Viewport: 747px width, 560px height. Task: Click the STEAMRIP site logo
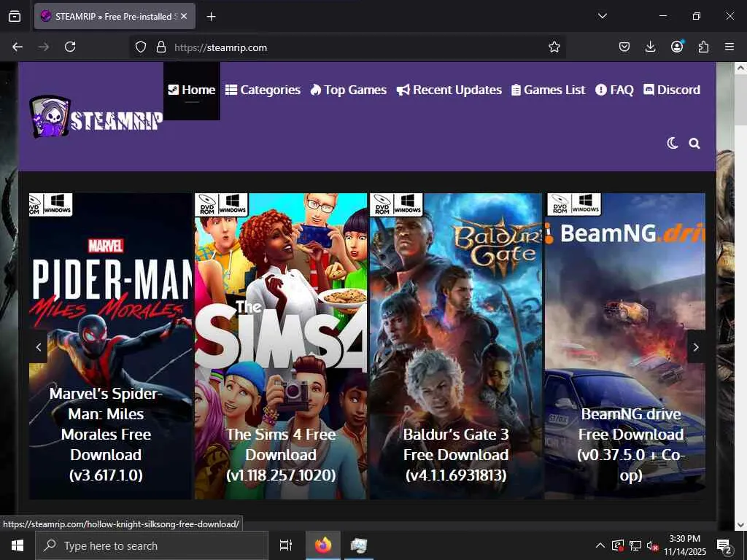[x=96, y=117]
